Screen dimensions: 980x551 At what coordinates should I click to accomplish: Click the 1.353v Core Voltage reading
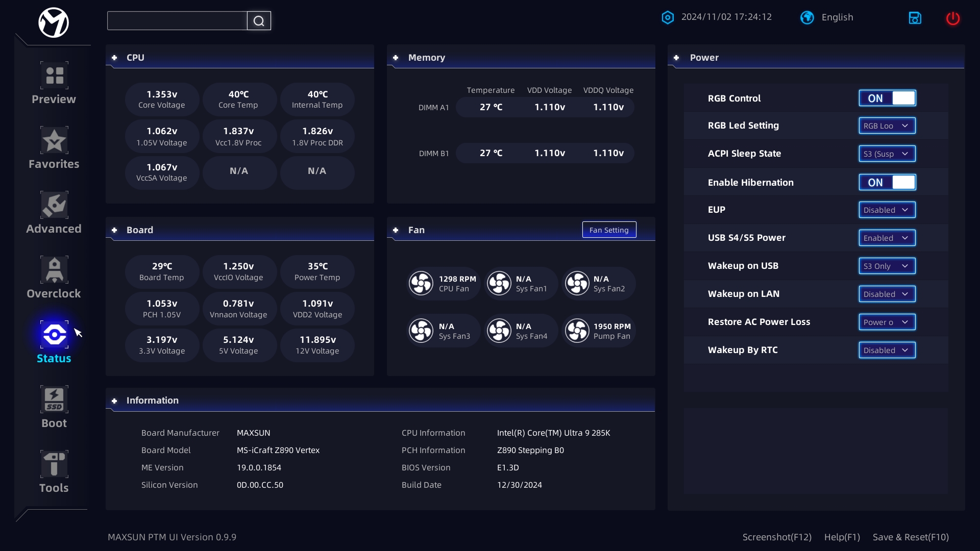[162, 99]
